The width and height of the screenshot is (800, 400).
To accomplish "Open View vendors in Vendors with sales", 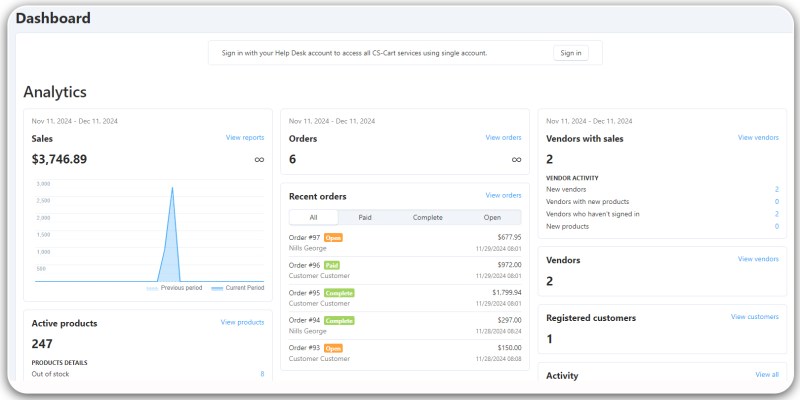I will point(758,138).
